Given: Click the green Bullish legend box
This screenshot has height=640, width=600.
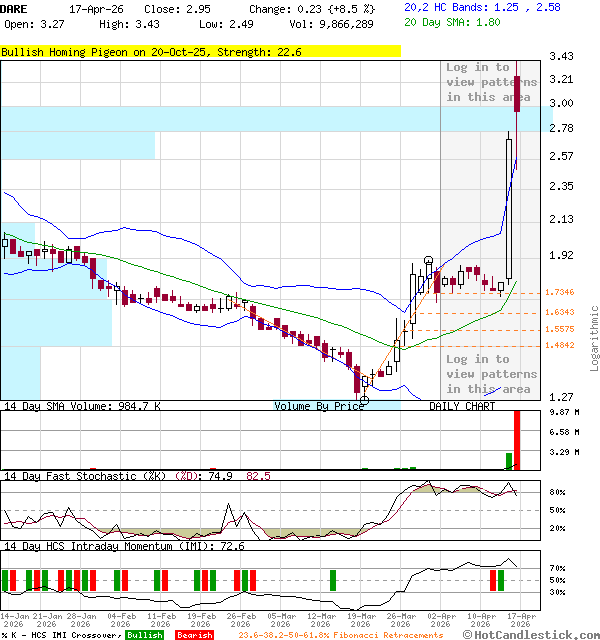Looking at the screenshot, I should [x=145, y=635].
